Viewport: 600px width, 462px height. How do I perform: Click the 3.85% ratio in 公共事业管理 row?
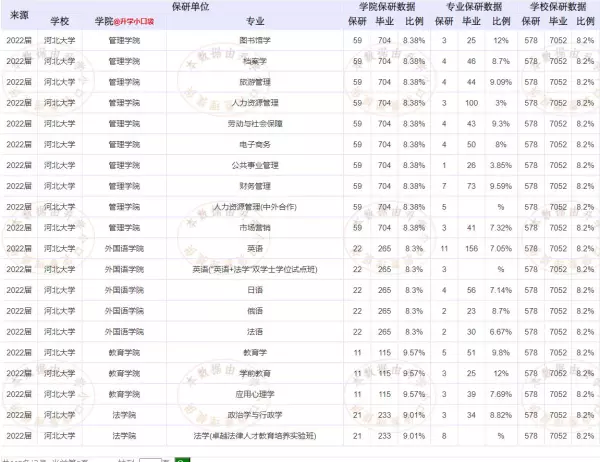click(501, 165)
